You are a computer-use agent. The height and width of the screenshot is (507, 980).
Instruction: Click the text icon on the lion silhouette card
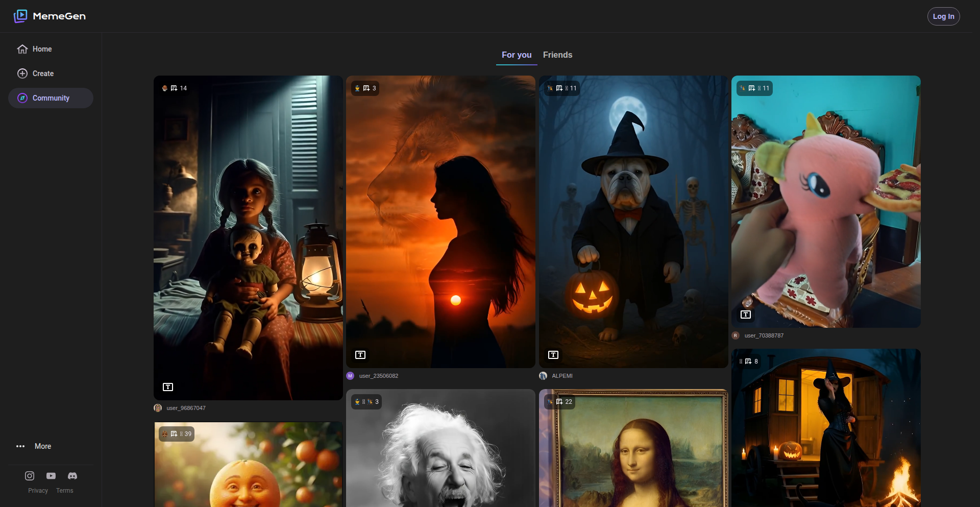pyautogui.click(x=360, y=355)
